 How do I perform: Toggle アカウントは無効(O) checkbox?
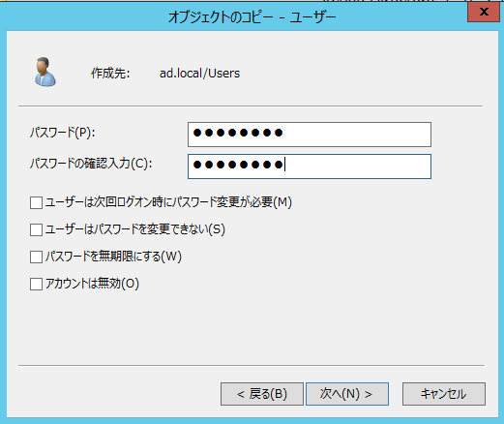coord(36,285)
